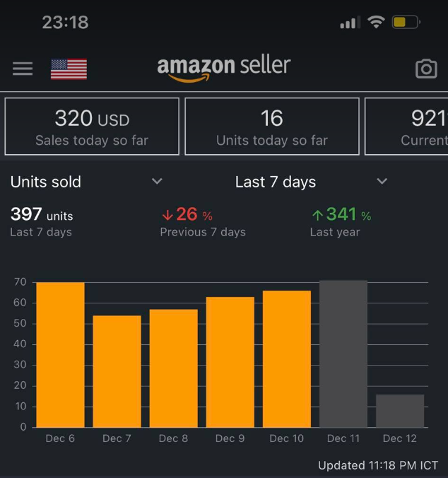The height and width of the screenshot is (478, 448).
Task: Select the Dec 7 bar in chart
Action: click(x=117, y=371)
